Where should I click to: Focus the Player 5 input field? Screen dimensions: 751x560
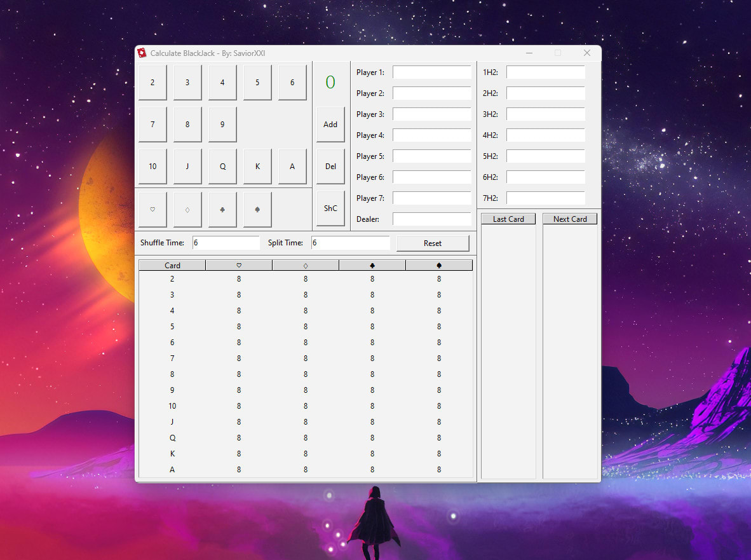pyautogui.click(x=432, y=156)
